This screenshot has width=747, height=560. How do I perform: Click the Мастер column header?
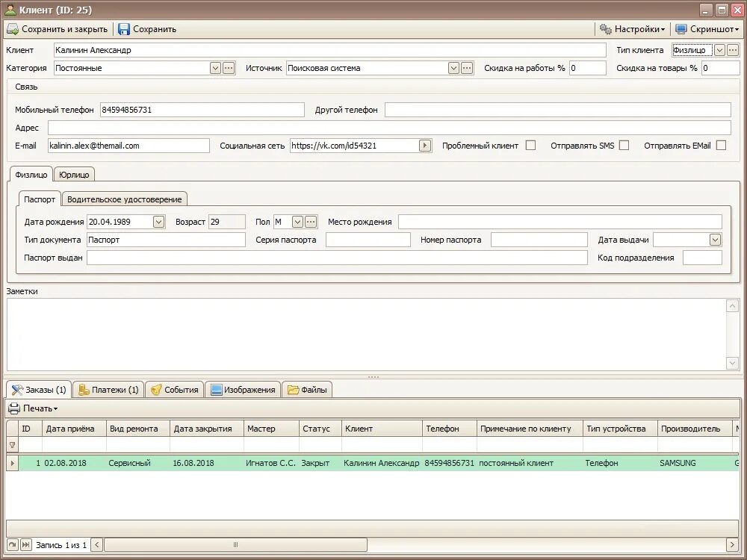click(x=272, y=429)
